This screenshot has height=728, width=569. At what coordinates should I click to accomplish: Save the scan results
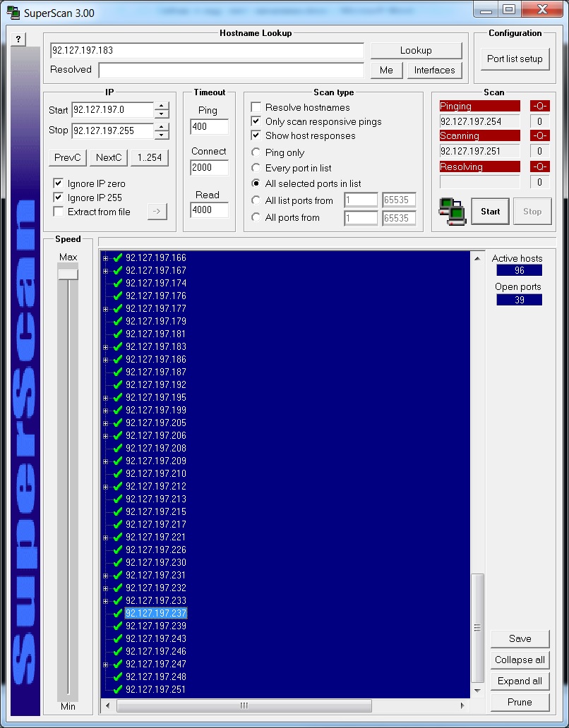pyautogui.click(x=520, y=639)
